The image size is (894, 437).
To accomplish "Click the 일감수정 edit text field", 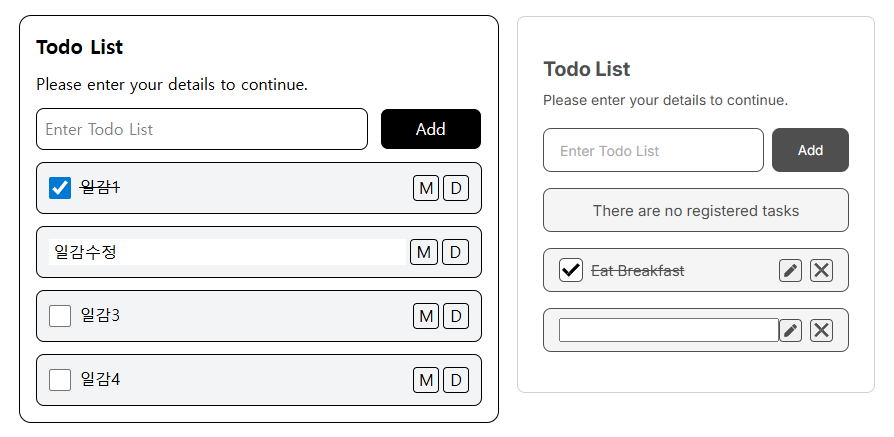I will (228, 252).
